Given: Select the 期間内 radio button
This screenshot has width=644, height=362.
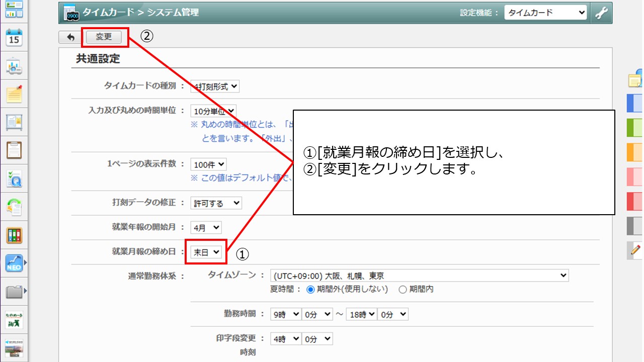Looking at the screenshot, I should click(x=403, y=289).
